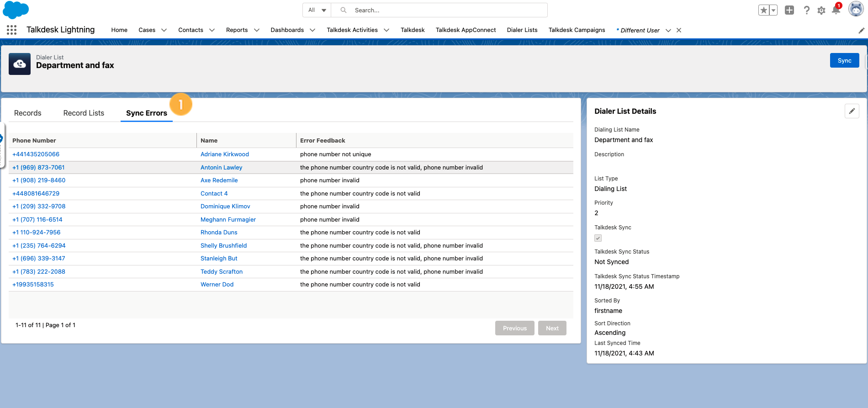This screenshot has height=408, width=868.
Task: Open Talkdesk AppConnect nav item
Action: click(x=466, y=30)
